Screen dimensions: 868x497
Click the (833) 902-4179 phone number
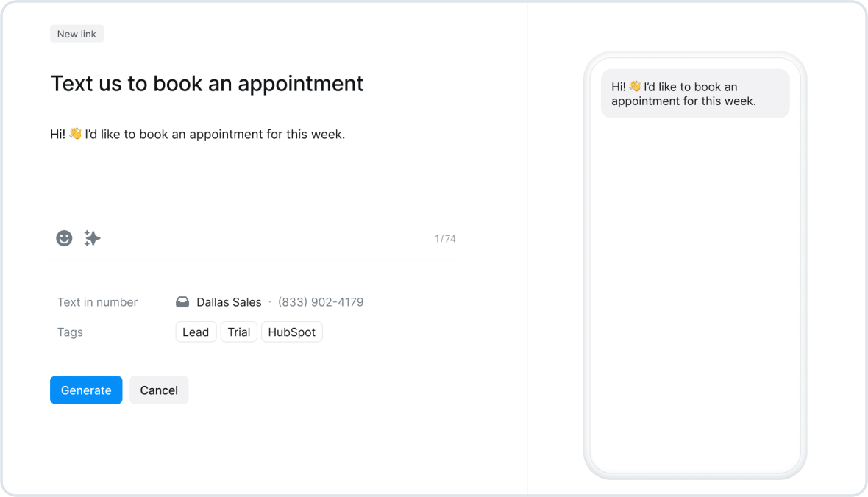(x=321, y=302)
